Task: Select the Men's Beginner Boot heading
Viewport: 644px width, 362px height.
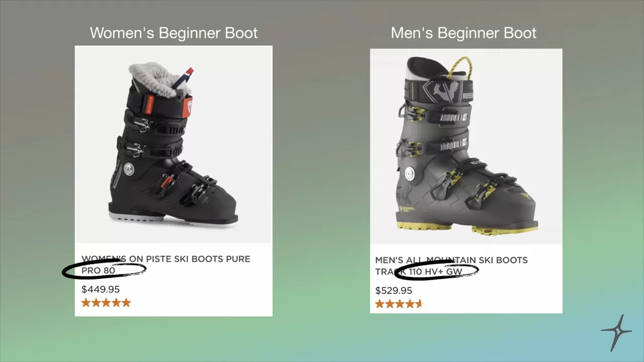Action: point(463,33)
